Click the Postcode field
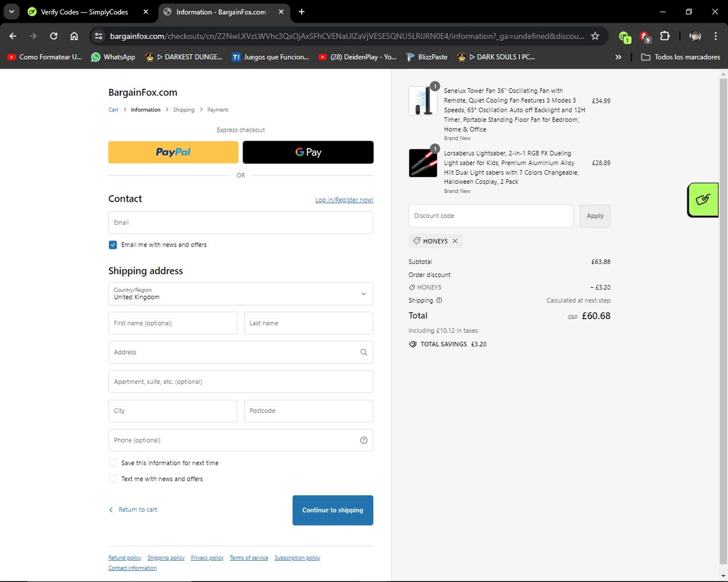 tap(309, 411)
